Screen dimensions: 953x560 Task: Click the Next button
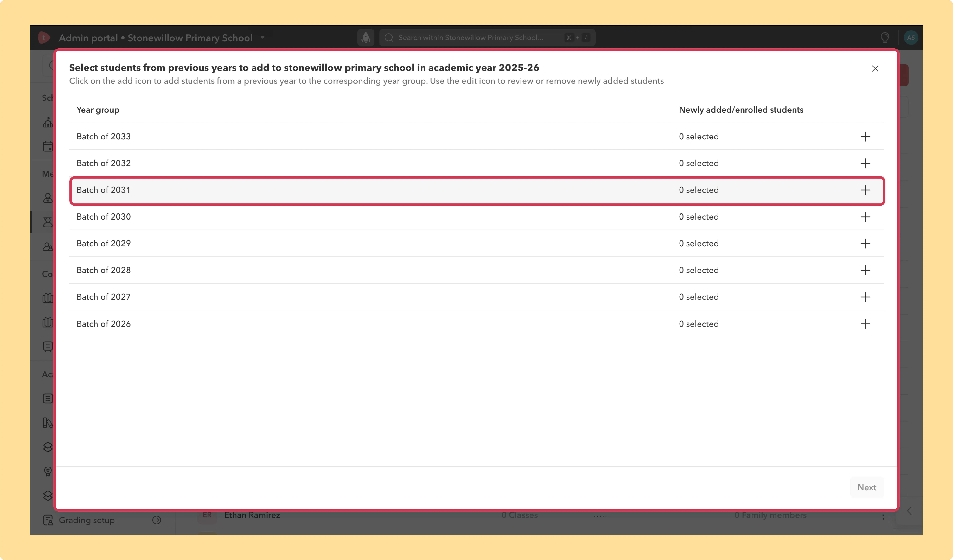click(867, 487)
